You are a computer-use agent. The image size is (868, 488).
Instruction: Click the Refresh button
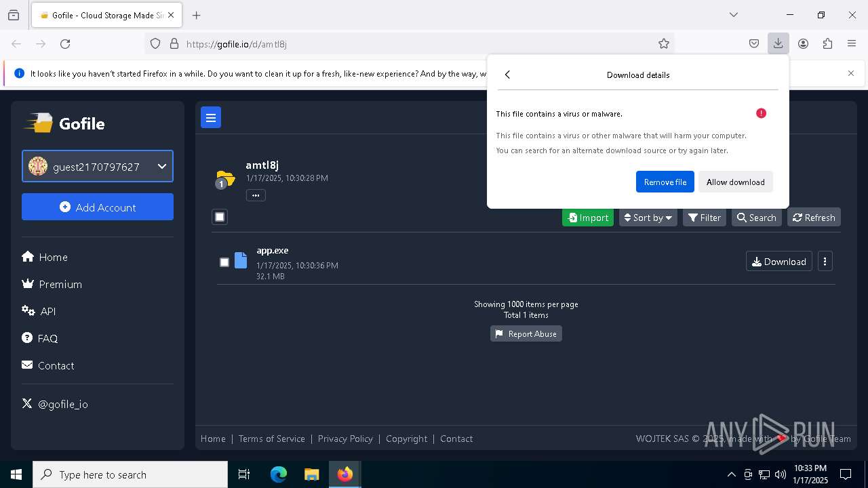click(x=814, y=218)
